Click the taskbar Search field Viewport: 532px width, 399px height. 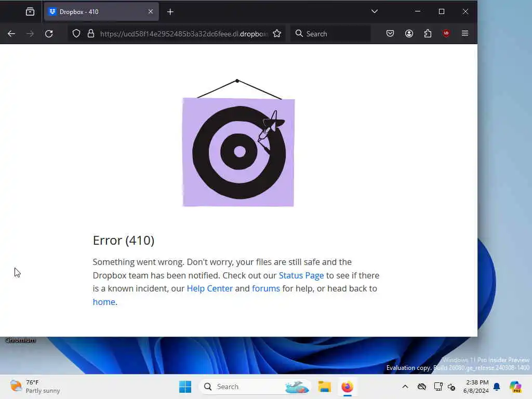click(x=255, y=387)
